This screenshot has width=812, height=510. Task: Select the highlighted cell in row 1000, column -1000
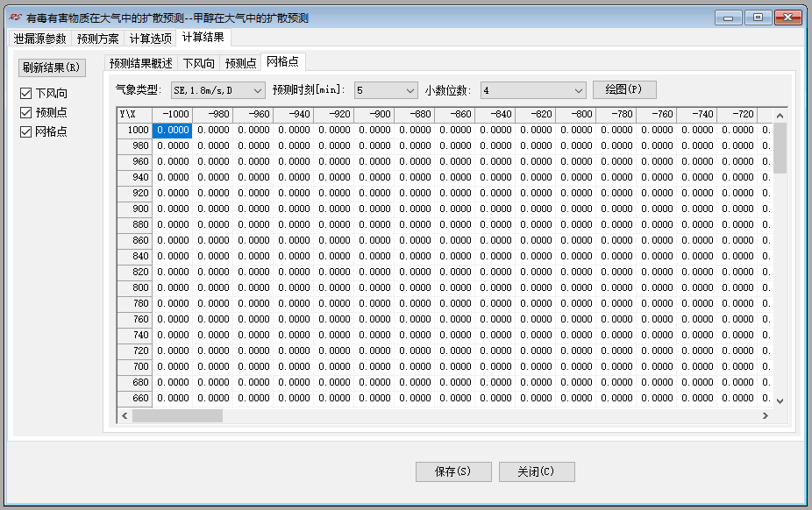click(173, 131)
